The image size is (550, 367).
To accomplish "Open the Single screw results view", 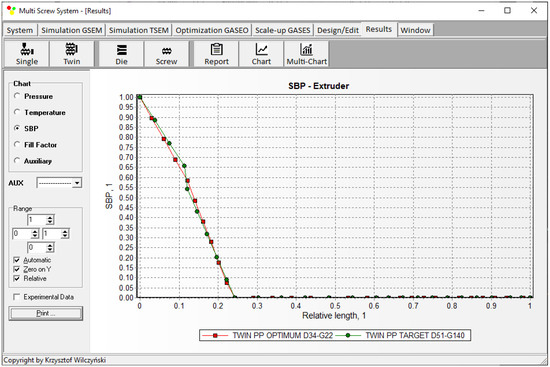I will pyautogui.click(x=27, y=54).
